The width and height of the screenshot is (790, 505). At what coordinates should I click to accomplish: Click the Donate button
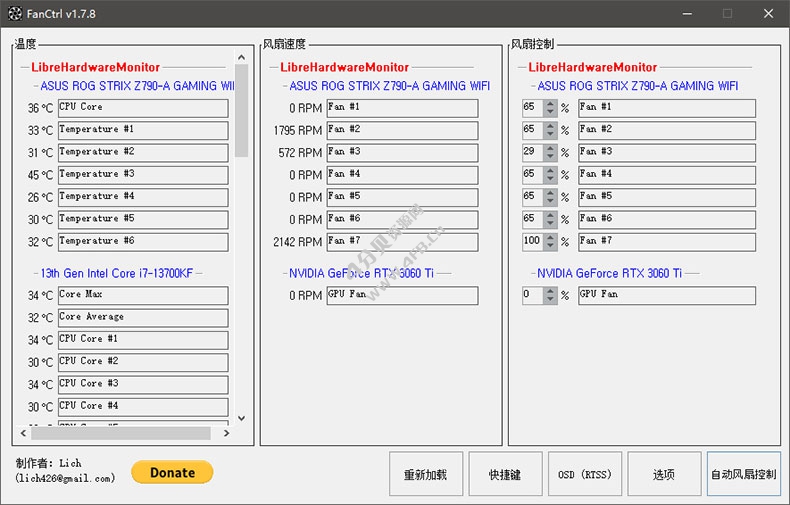coord(172,472)
